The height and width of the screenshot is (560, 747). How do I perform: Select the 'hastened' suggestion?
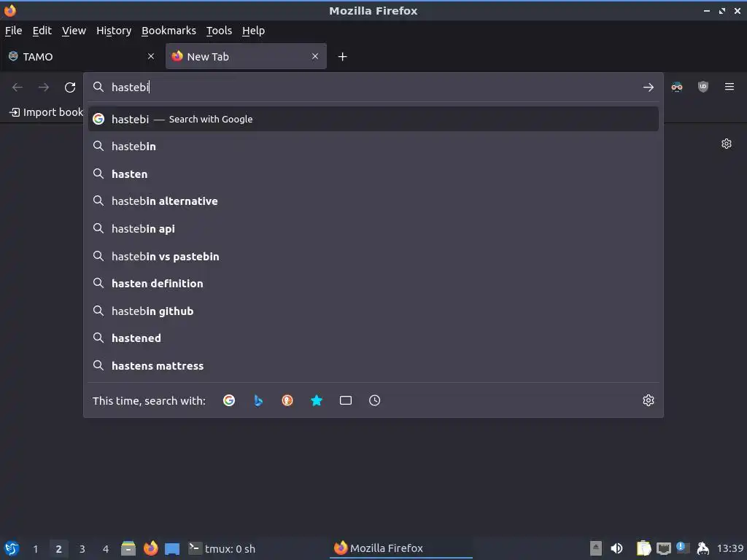pos(373,338)
